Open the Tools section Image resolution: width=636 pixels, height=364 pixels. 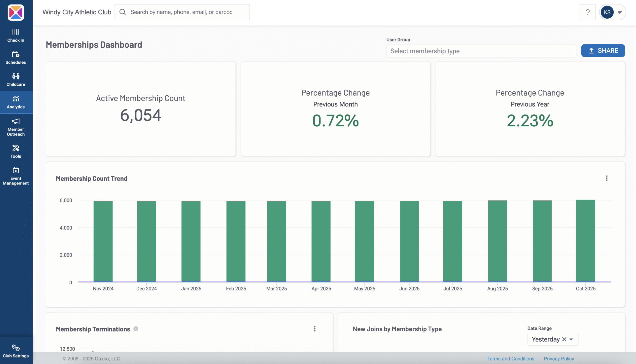(16, 151)
